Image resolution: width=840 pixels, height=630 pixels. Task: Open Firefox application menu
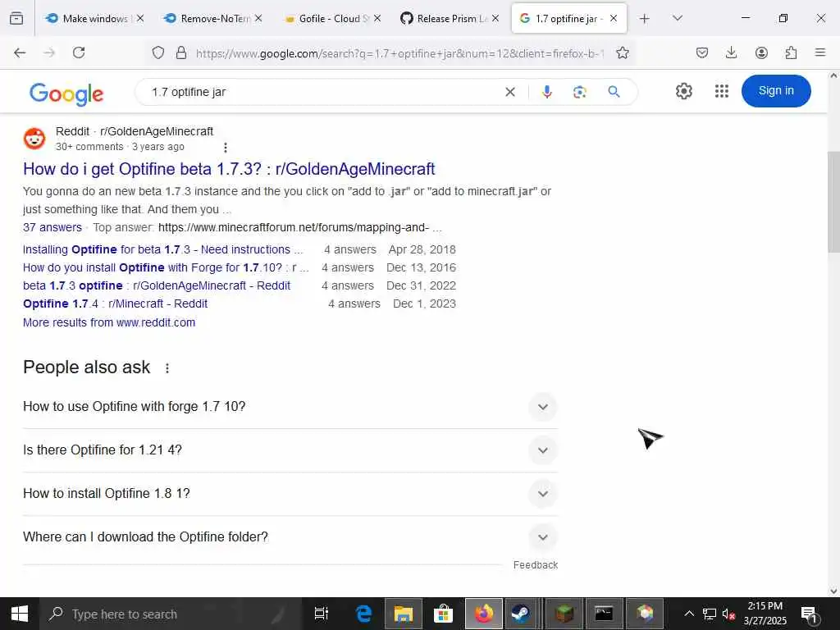(x=820, y=52)
